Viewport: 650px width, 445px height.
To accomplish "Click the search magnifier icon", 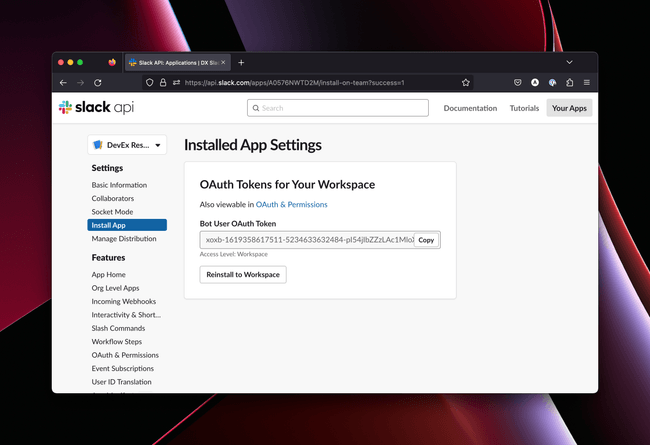I will [256, 108].
